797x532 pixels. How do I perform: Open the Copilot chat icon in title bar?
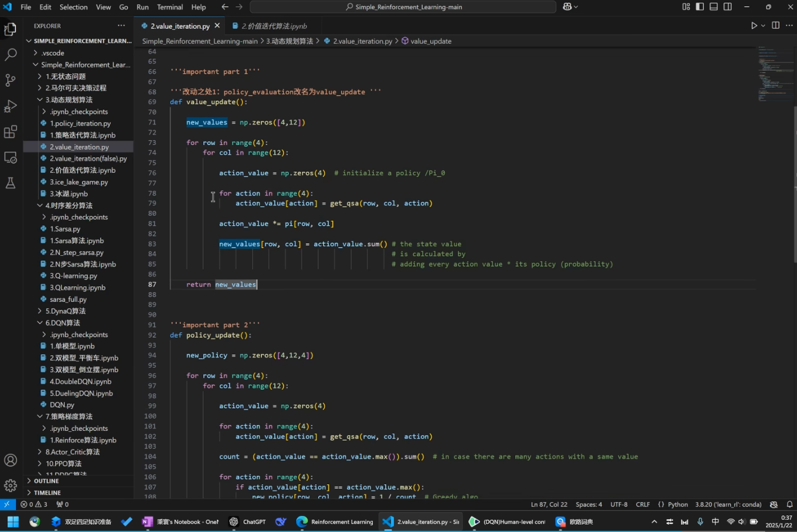[x=567, y=7]
